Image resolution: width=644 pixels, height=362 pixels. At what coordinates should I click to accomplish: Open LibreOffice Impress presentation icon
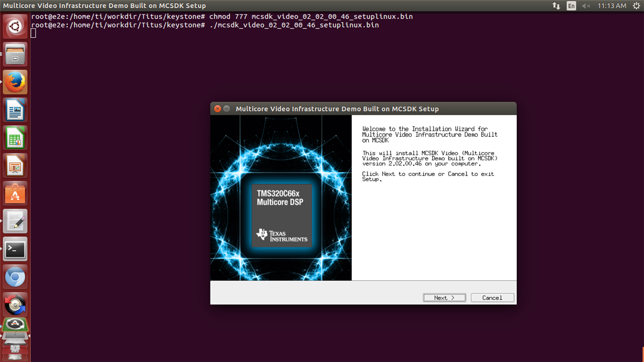click(15, 166)
